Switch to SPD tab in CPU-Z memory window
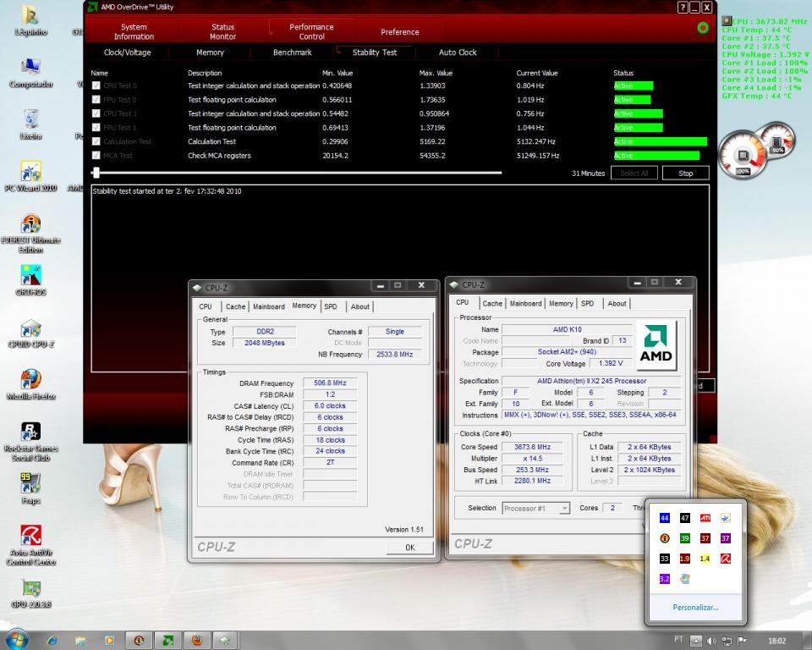 click(331, 306)
